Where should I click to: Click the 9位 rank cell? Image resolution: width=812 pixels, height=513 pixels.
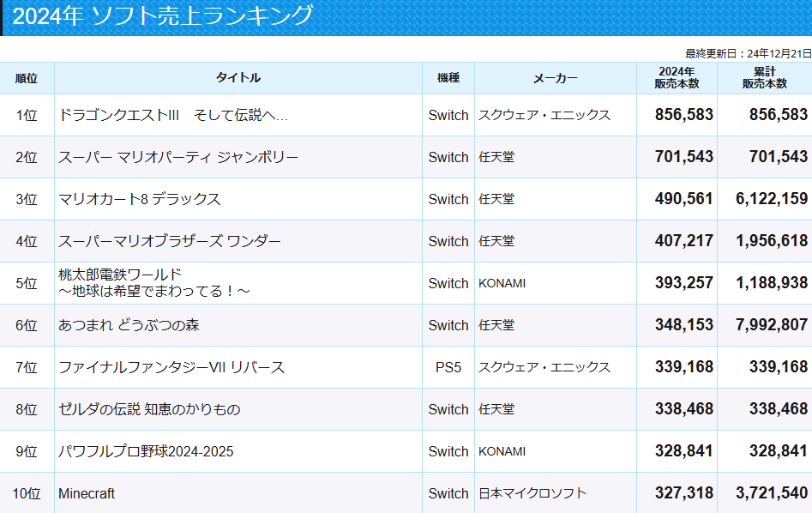[27, 451]
